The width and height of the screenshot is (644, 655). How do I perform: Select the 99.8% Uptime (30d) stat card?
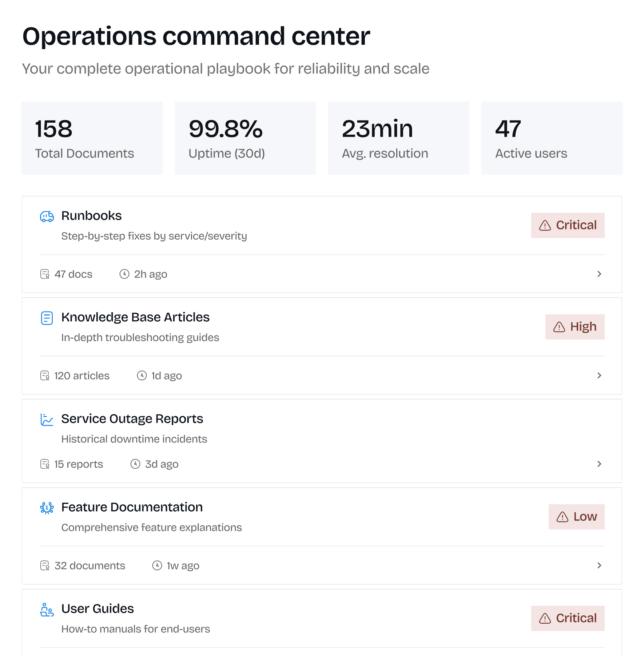(x=245, y=138)
